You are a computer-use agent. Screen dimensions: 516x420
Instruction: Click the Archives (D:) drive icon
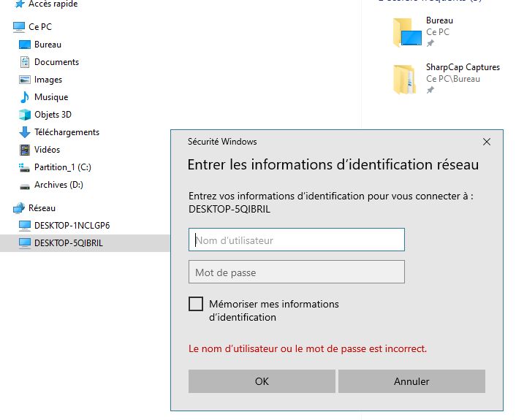(25, 186)
